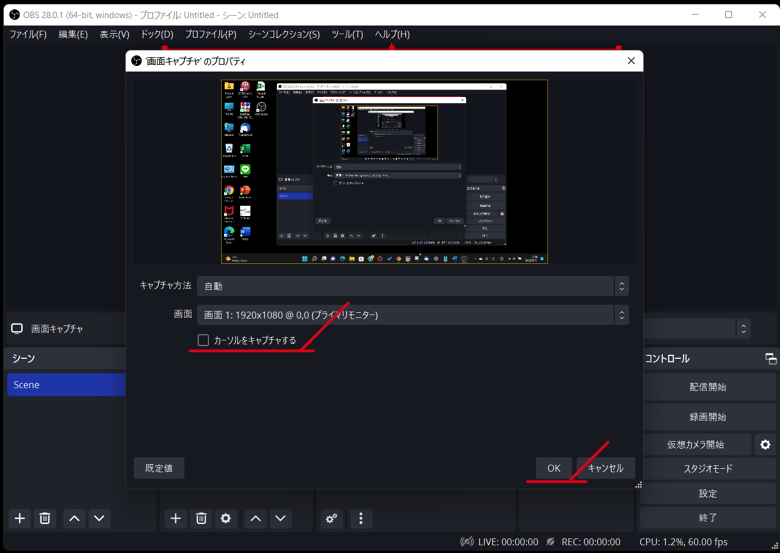
Task: Click the Controls dock pop-out icon
Action: point(771,359)
